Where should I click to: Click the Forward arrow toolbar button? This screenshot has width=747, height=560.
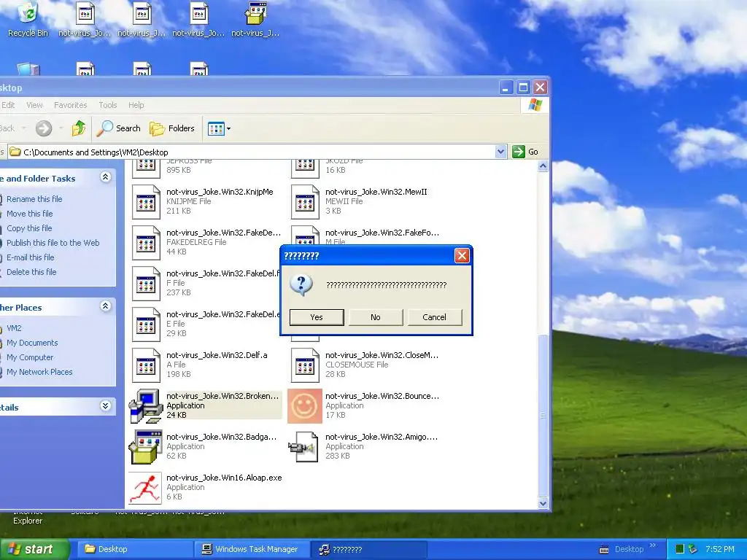[x=44, y=128]
